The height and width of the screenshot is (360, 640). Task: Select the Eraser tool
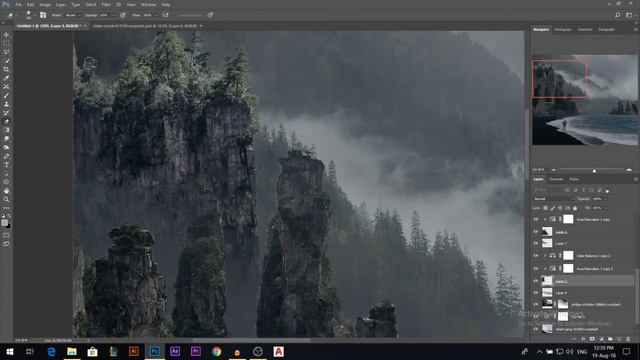click(x=6, y=121)
